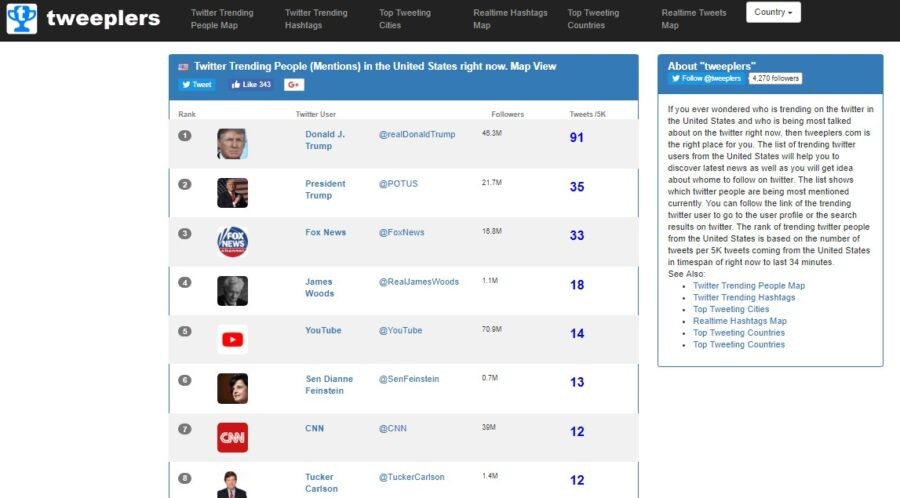Open the @SenFeinstein handle link
Viewport: 900px width, 498px height.
(x=409, y=379)
